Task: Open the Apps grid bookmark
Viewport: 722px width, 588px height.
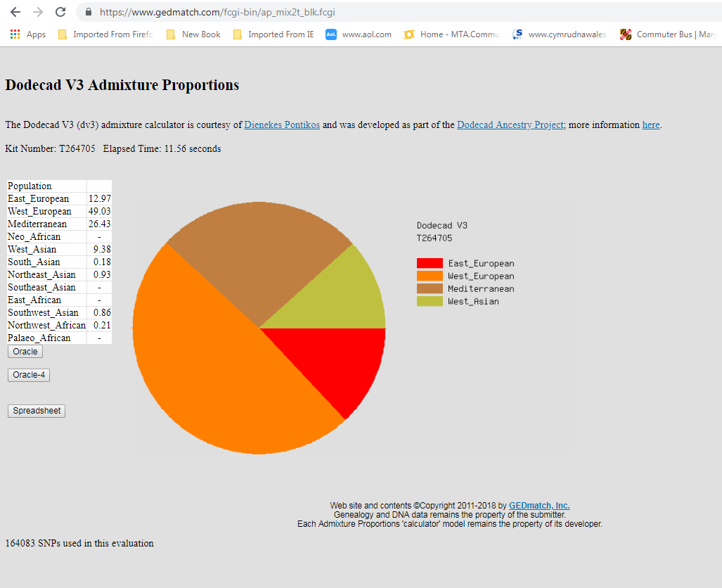Action: tap(28, 34)
